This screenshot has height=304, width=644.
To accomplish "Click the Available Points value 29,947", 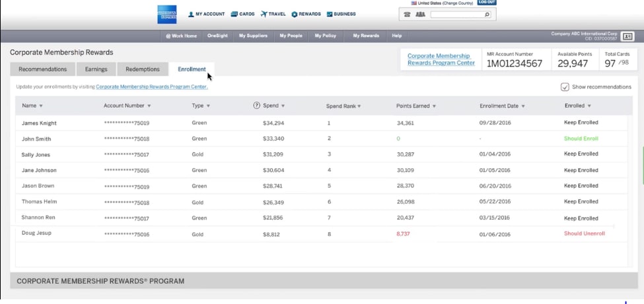I will pyautogui.click(x=573, y=63).
